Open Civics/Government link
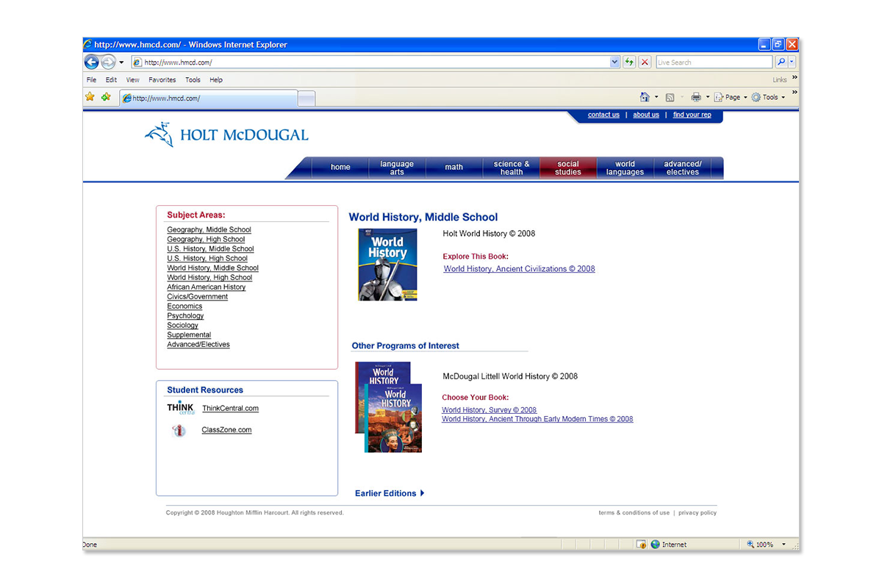882x588 pixels. 198,297
